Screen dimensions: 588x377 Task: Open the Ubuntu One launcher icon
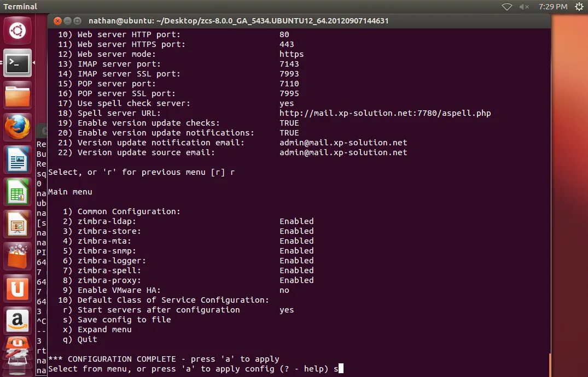pos(18,288)
